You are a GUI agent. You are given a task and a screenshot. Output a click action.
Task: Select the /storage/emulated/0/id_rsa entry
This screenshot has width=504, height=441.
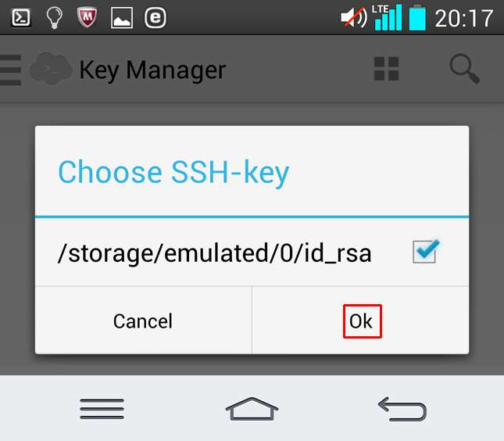[215, 253]
